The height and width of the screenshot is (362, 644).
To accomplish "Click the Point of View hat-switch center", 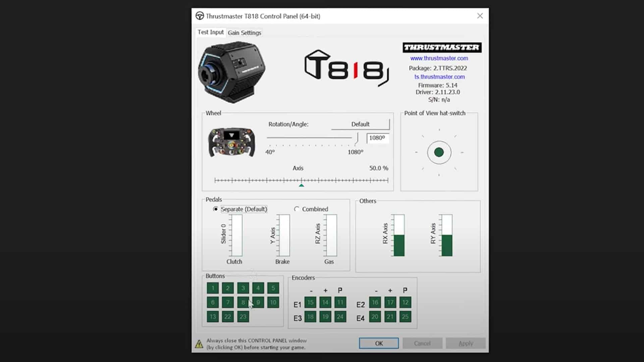I will point(439,152).
